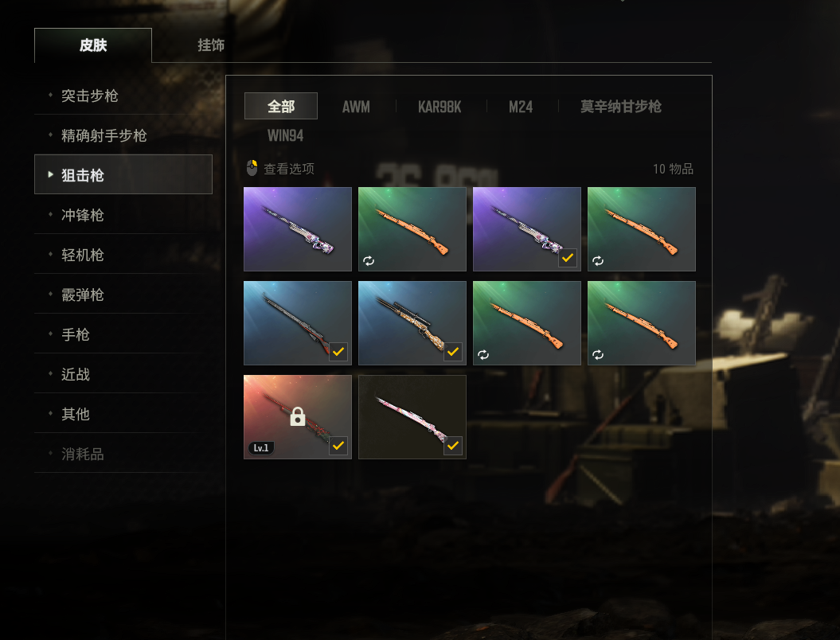This screenshot has width=840, height=640.
Task: Filter skins by AWM
Action: pos(356,107)
